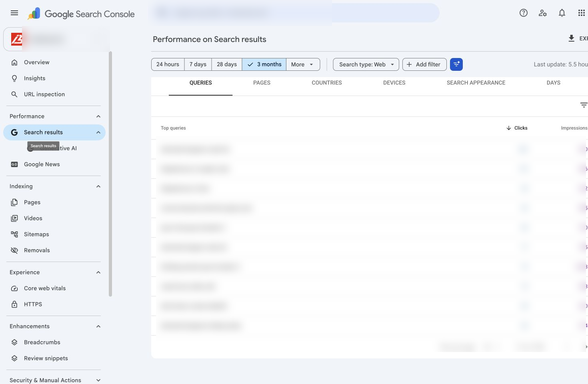Collapse the Experience section

pyautogui.click(x=98, y=272)
